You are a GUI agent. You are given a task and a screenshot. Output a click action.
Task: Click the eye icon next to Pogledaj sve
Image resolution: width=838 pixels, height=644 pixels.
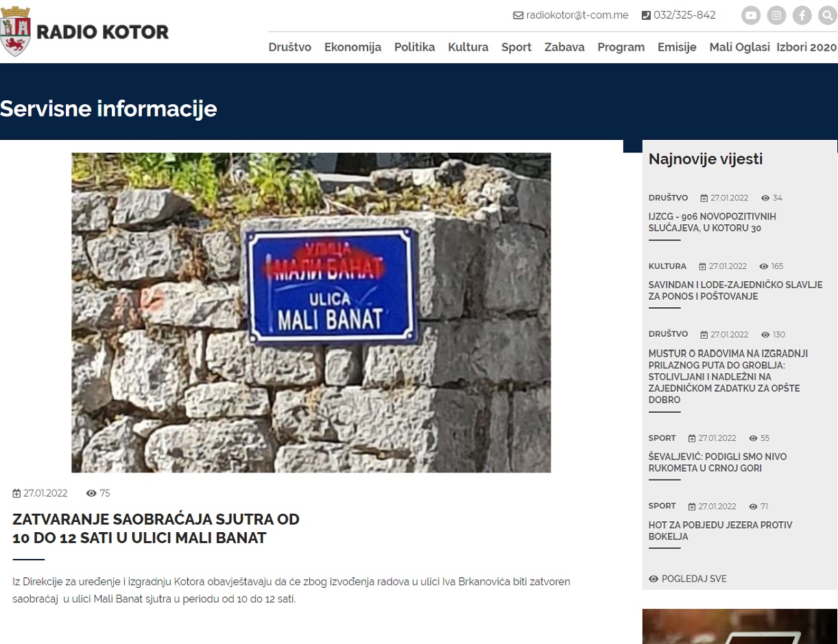click(654, 579)
